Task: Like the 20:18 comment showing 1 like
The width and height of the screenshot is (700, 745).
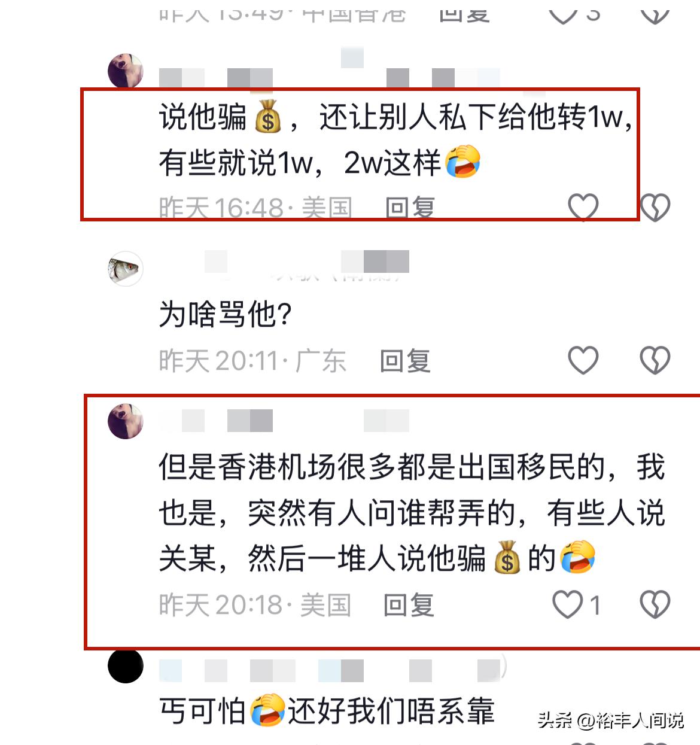Action: coord(568,604)
